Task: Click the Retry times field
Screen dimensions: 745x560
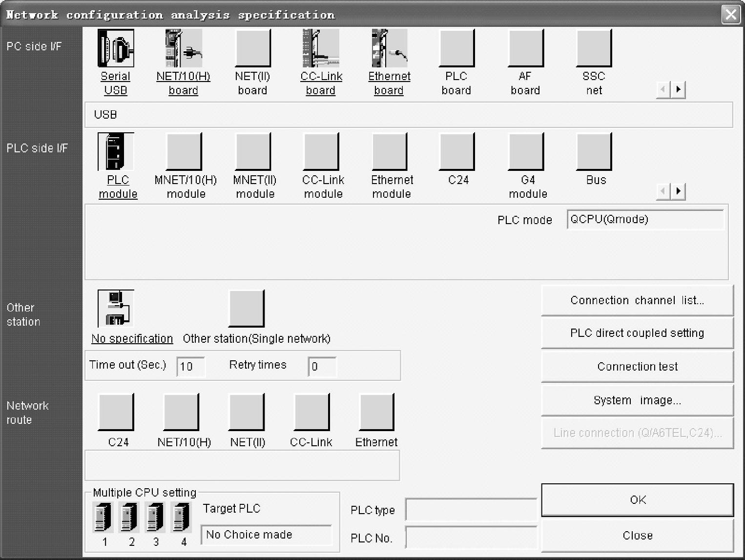Action: tap(322, 366)
